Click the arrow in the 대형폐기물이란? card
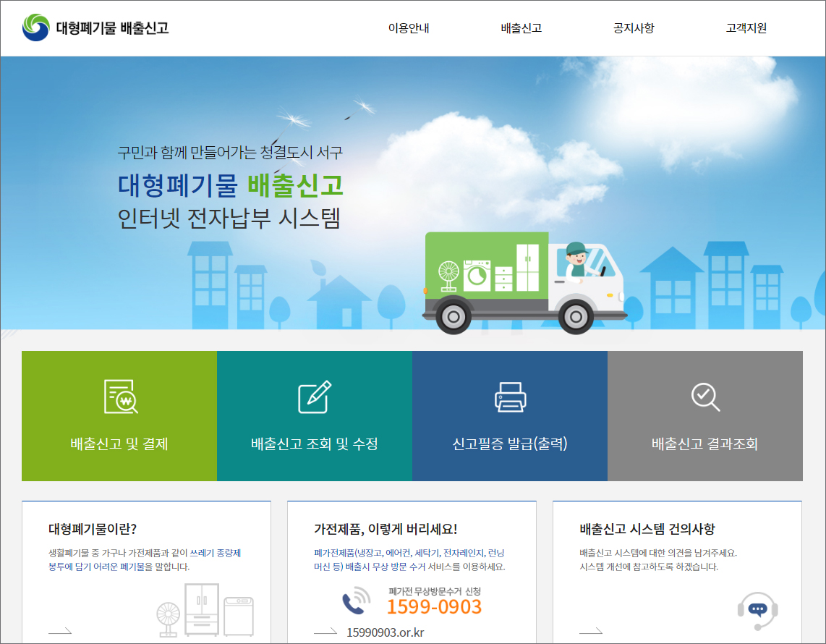Image resolution: width=826 pixels, height=644 pixels. [60, 631]
